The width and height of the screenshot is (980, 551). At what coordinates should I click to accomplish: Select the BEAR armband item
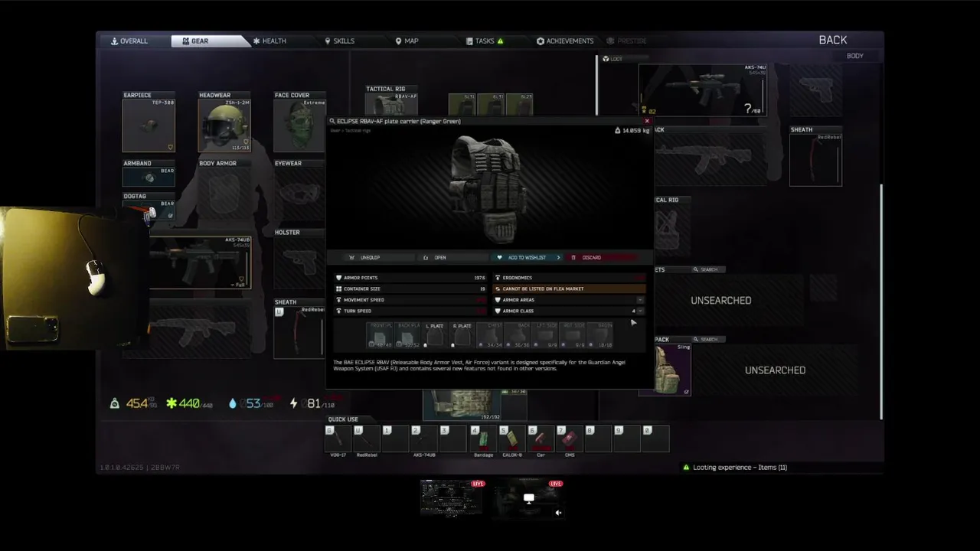click(x=149, y=177)
